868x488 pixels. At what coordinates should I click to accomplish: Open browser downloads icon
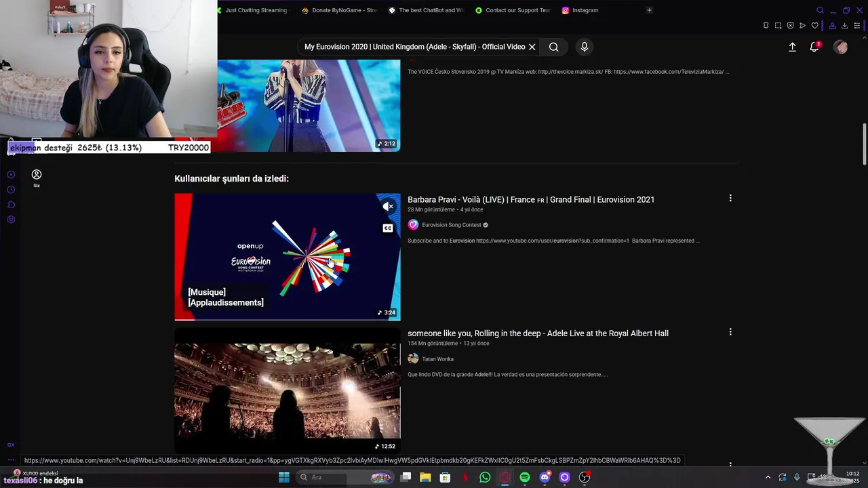tap(844, 26)
